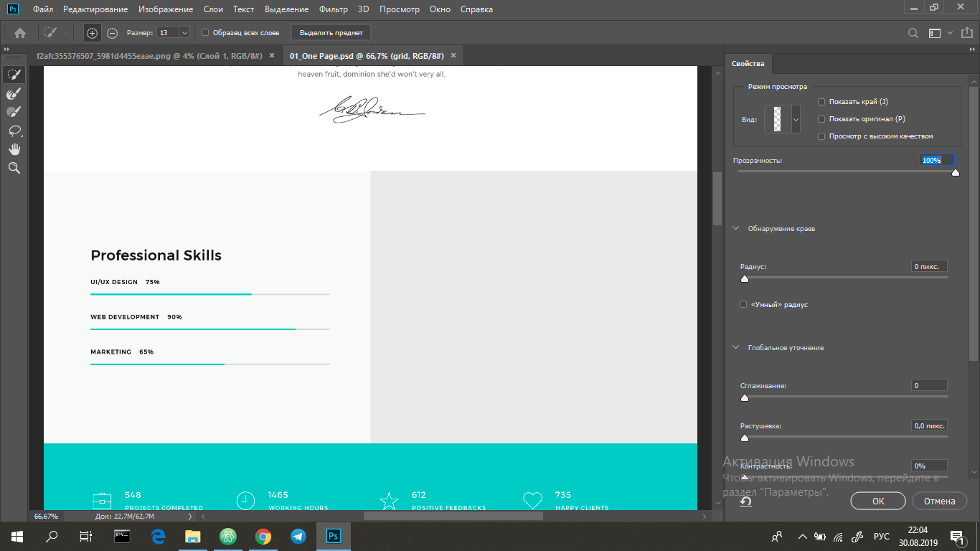The width and height of the screenshot is (980, 551).
Task: Collapse the Обнаружение краев section
Action: coord(735,228)
